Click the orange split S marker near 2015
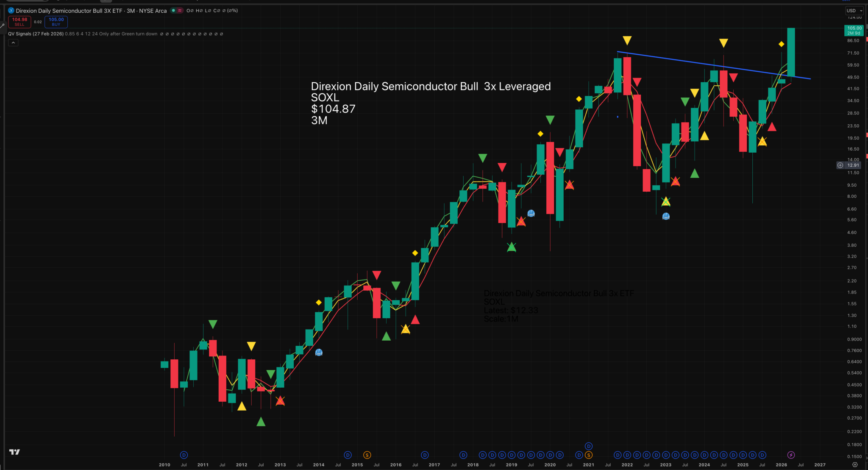This screenshot has height=470, width=868. pyautogui.click(x=367, y=455)
